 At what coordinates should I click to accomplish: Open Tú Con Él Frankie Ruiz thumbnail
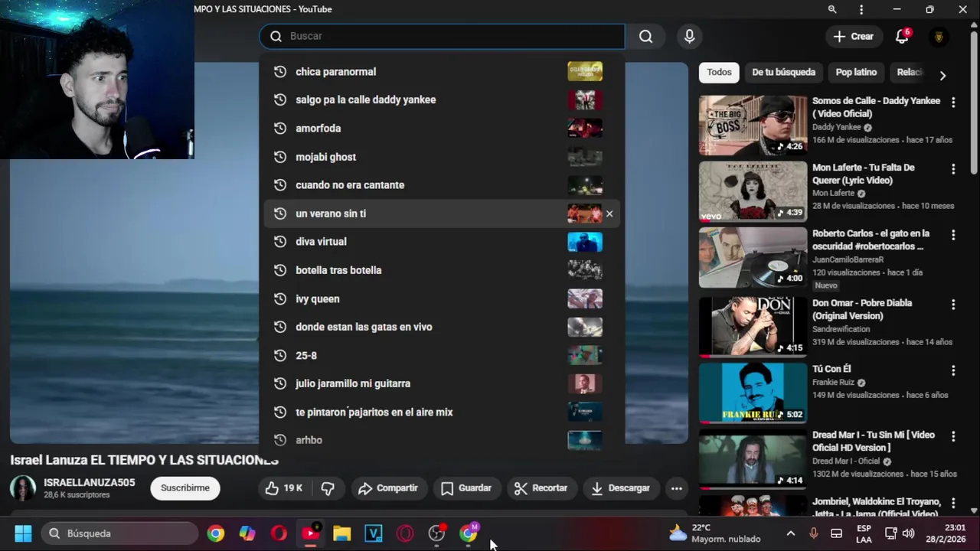(753, 393)
